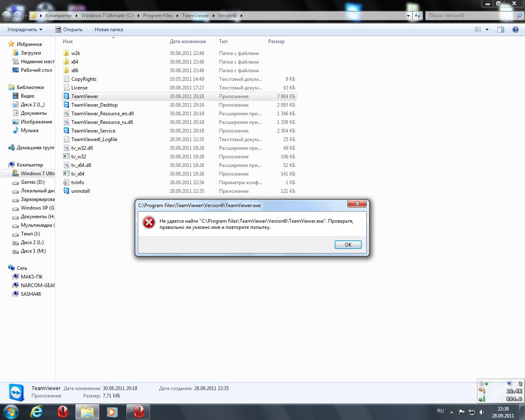Expand the address bar history dropdown

pos(408,16)
